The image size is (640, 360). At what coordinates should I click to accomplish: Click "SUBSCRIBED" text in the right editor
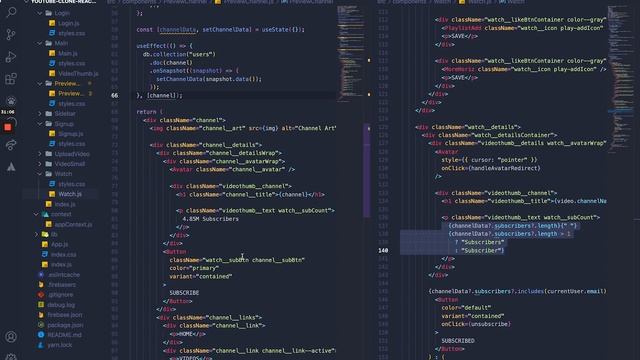pyautogui.click(x=458, y=340)
